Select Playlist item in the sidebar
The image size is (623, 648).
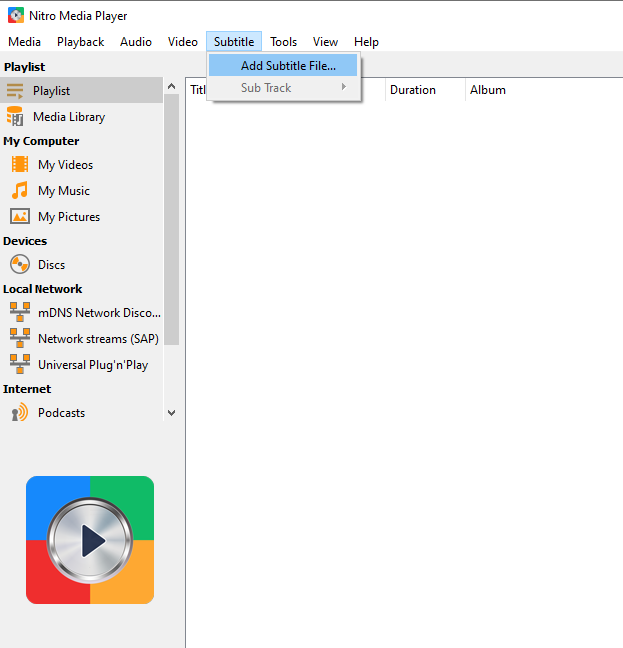pyautogui.click(x=82, y=91)
